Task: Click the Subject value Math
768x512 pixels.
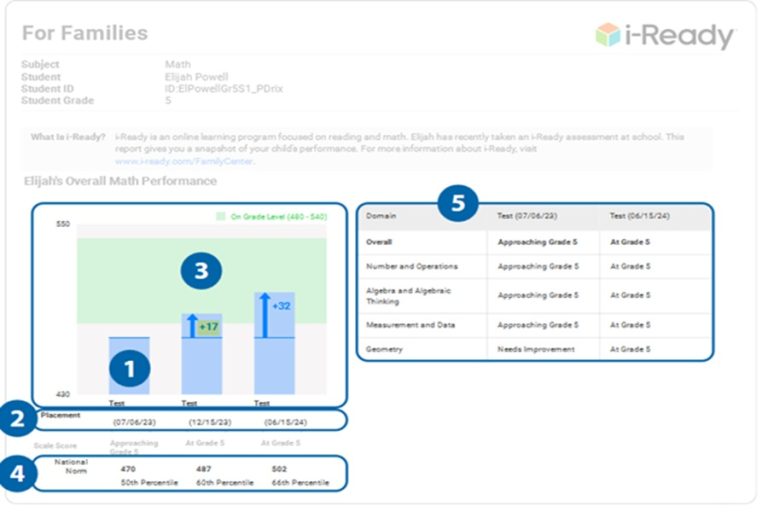Action: coord(178,64)
